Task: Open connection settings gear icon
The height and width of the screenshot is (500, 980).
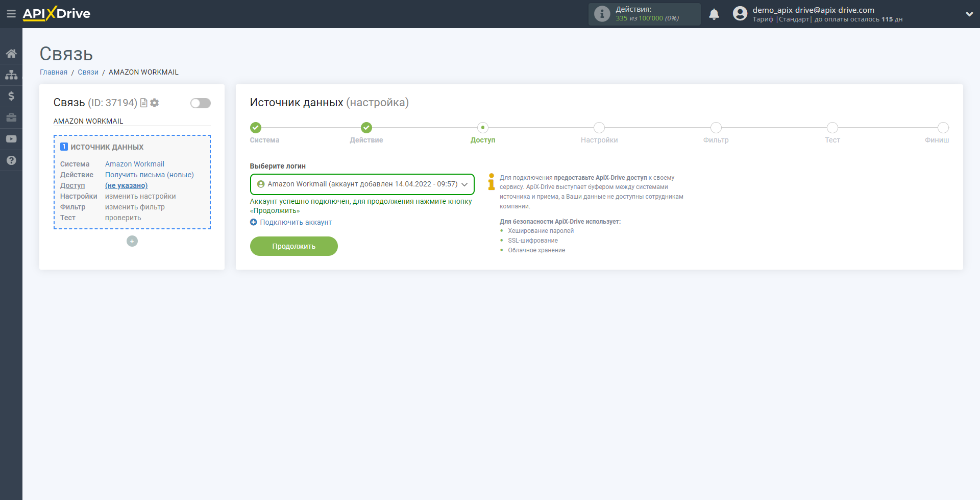Action: 155,103
